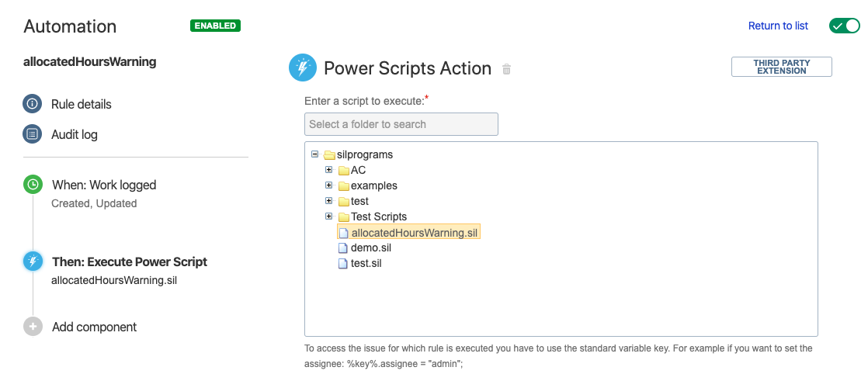Click the test folder icon
The width and height of the screenshot is (868, 381).
coord(343,201)
